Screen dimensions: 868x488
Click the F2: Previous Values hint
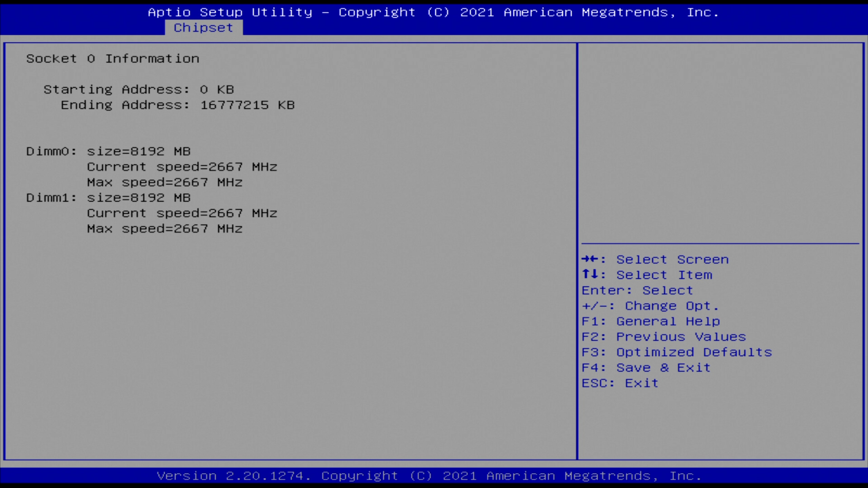[664, 337]
